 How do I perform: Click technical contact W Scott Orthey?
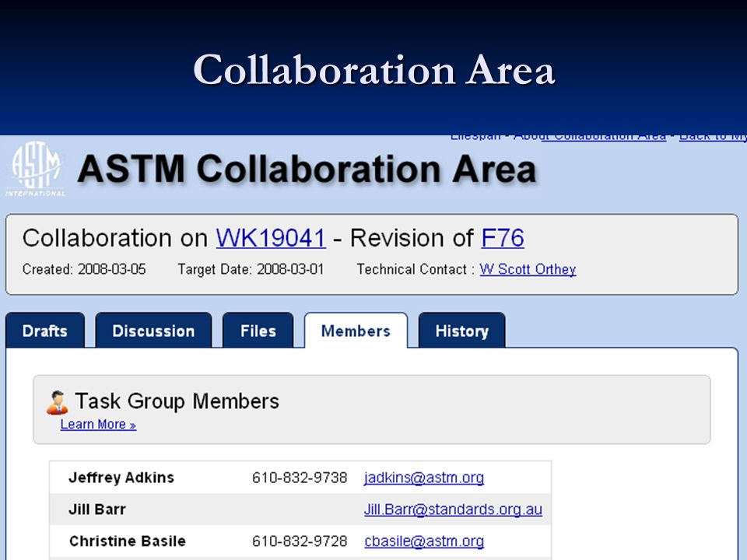(x=528, y=269)
